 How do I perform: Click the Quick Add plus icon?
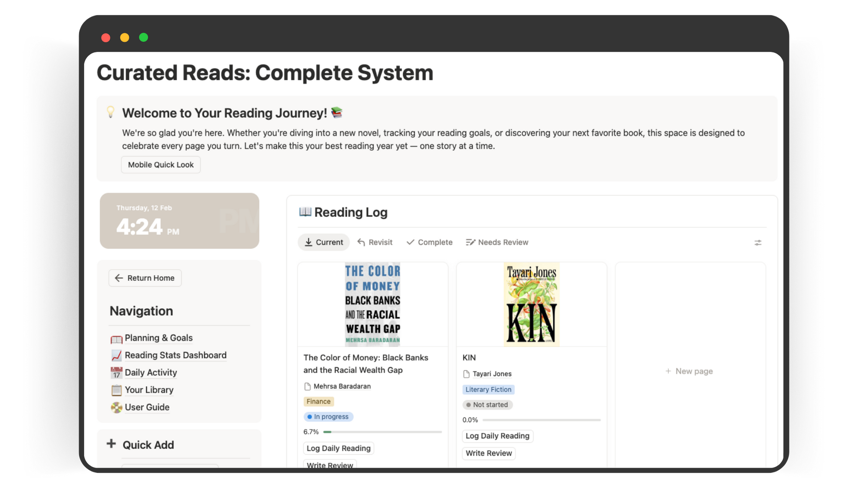click(x=111, y=444)
